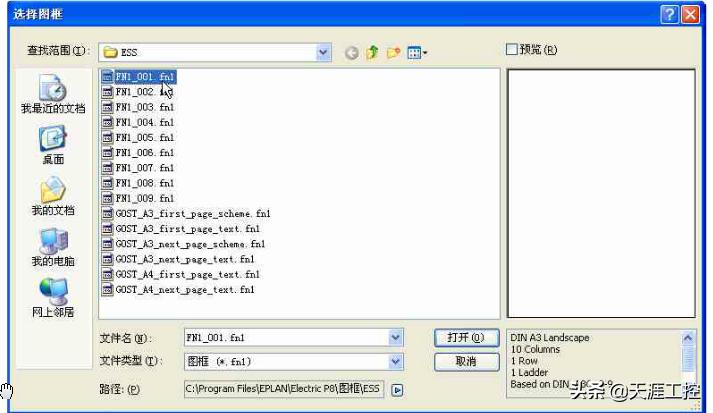The image size is (713, 413).
Task: Select file FN1_003.fn1
Action: point(139,107)
